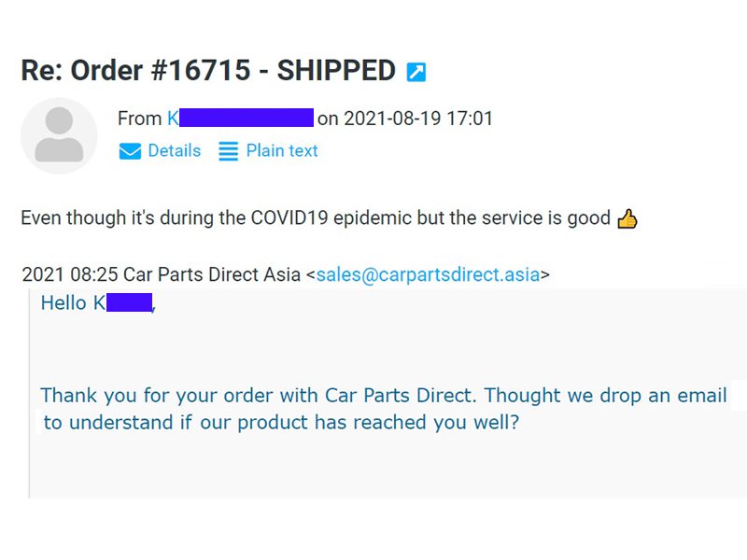The image size is (747, 560).
Task: Click the quoted line to understand if our product
Action: pyautogui.click(x=281, y=423)
